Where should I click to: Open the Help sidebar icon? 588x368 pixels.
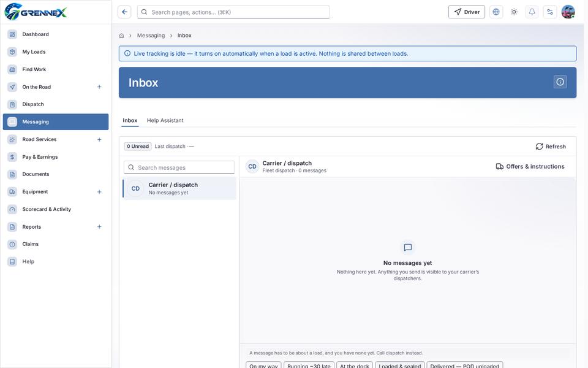12,262
